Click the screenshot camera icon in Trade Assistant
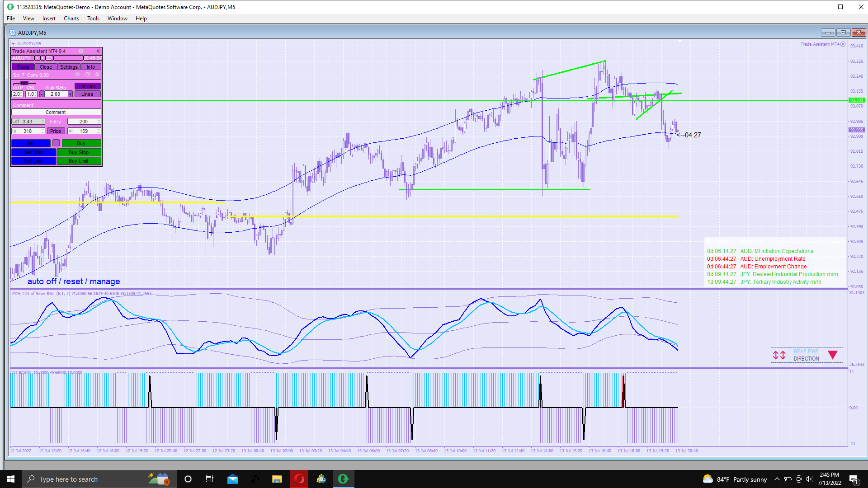This screenshot has width=868, height=488. pos(81,51)
